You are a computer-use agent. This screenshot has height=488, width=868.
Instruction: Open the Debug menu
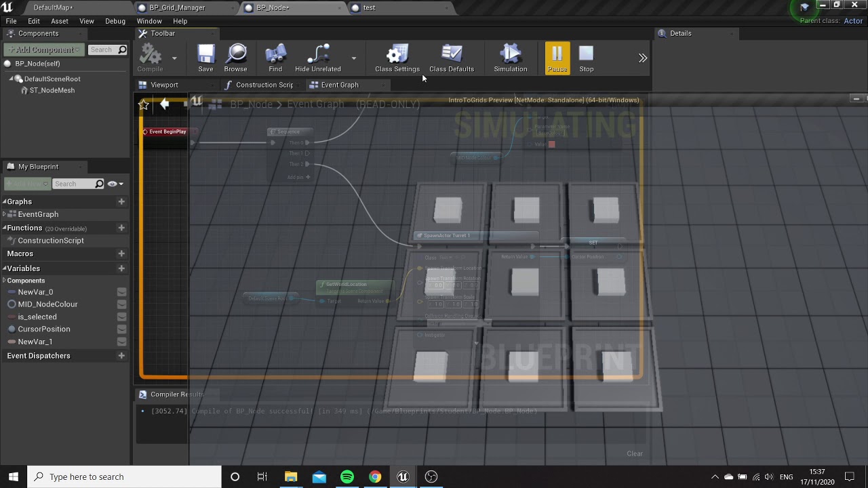pyautogui.click(x=115, y=21)
